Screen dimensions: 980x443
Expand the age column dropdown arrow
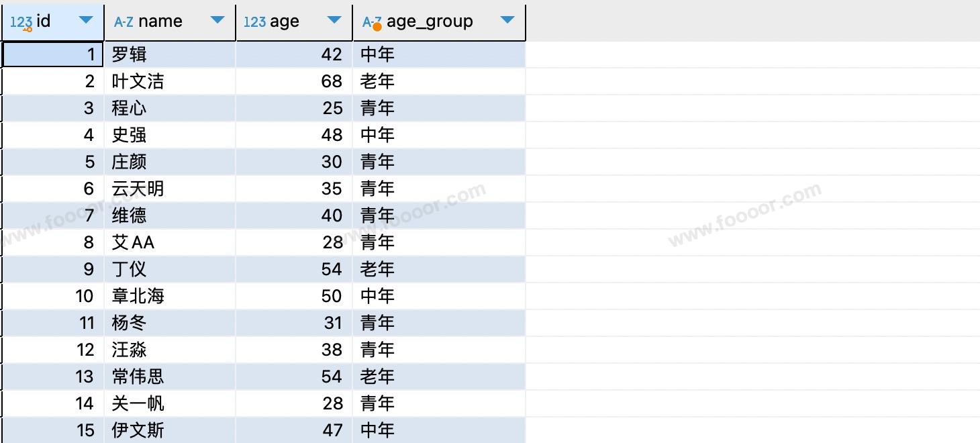(334, 20)
